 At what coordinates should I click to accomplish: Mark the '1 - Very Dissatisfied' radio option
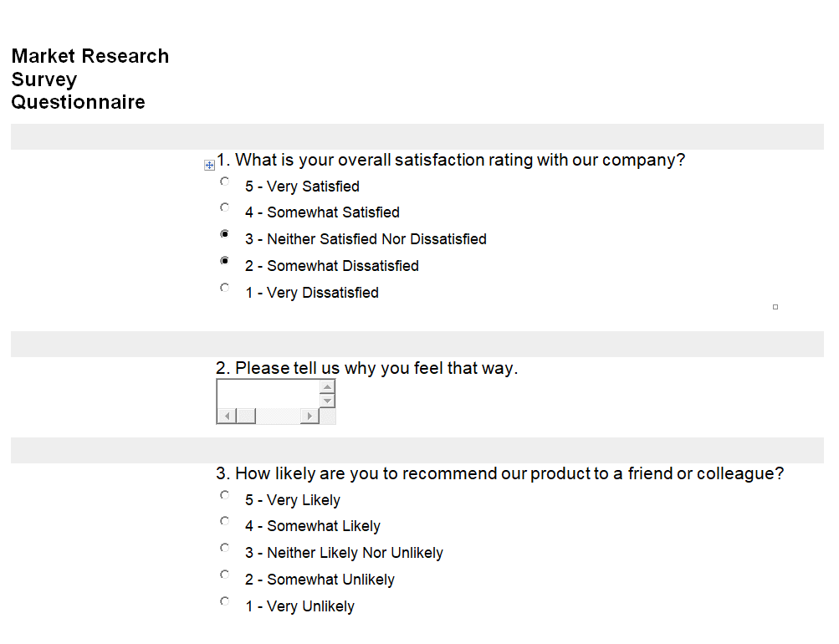pyautogui.click(x=224, y=288)
